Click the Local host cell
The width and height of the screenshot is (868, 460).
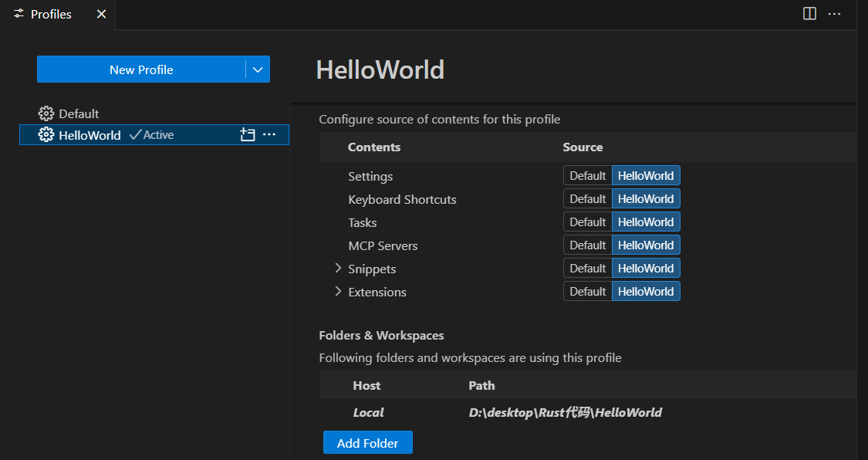pyautogui.click(x=368, y=412)
